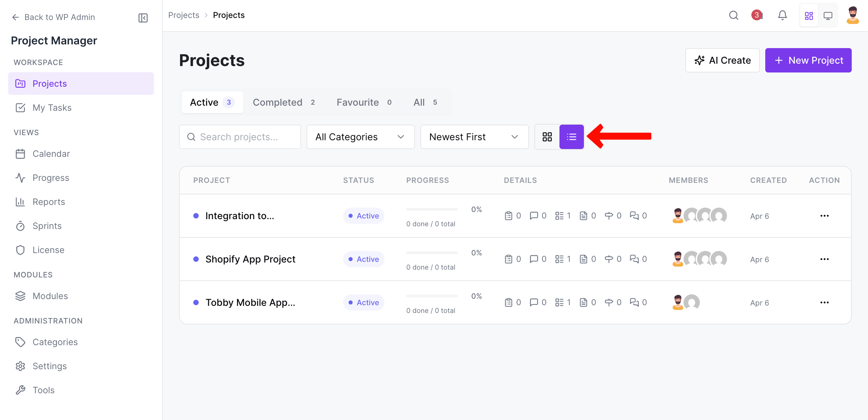Viewport: 868px width, 420px height.
Task: Click the search projects input field
Action: click(240, 137)
